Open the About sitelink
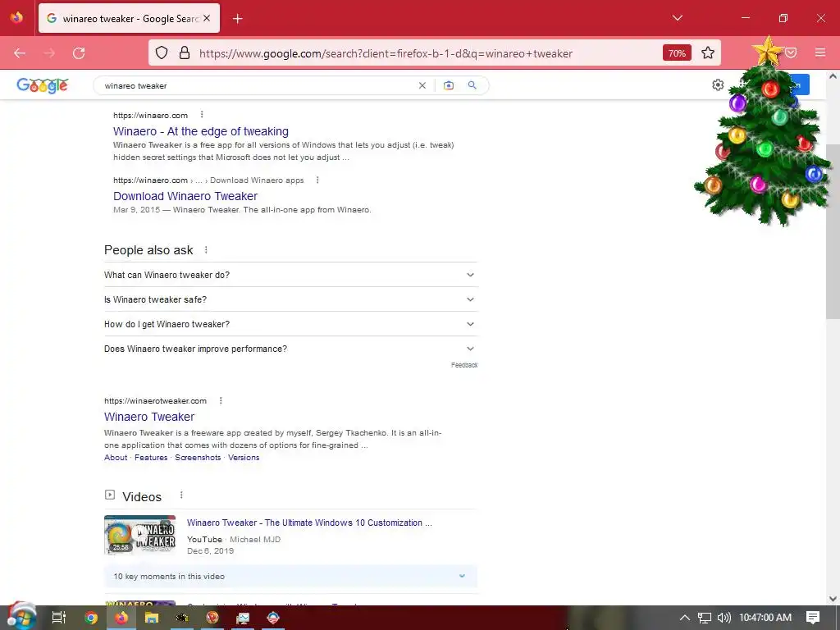The image size is (840, 630). coord(116,458)
